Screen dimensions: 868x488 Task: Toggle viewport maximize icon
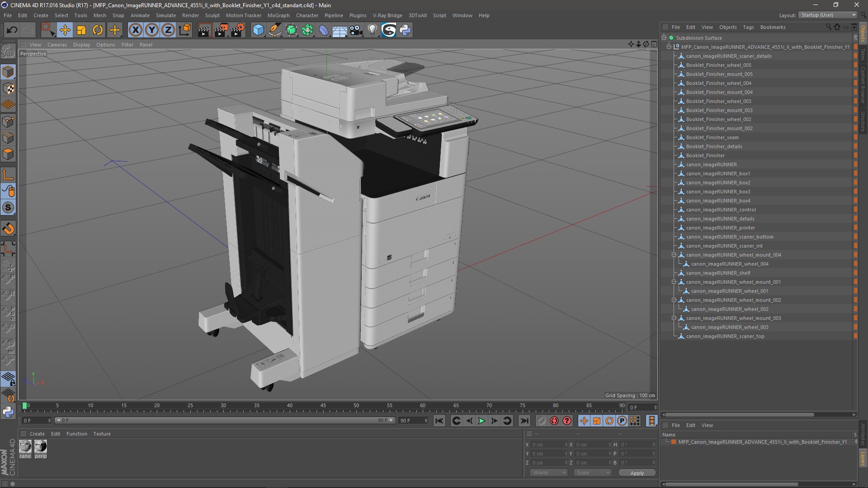pyautogui.click(x=654, y=44)
